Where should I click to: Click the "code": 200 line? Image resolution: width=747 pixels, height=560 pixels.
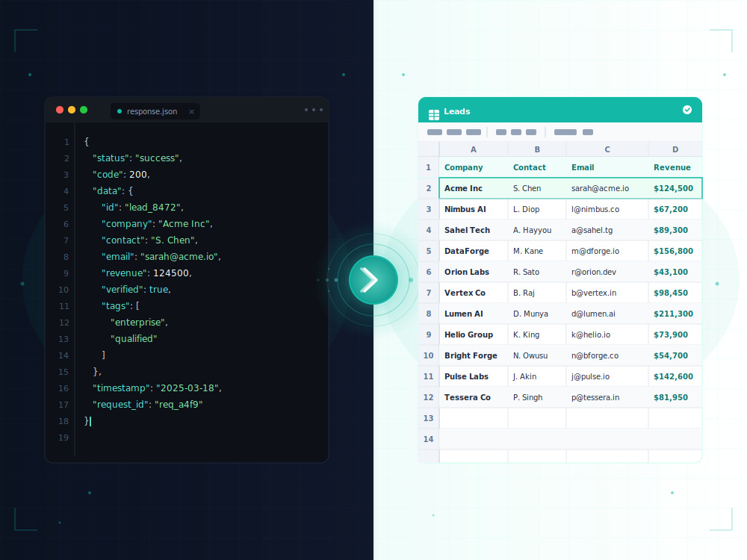click(x=121, y=175)
